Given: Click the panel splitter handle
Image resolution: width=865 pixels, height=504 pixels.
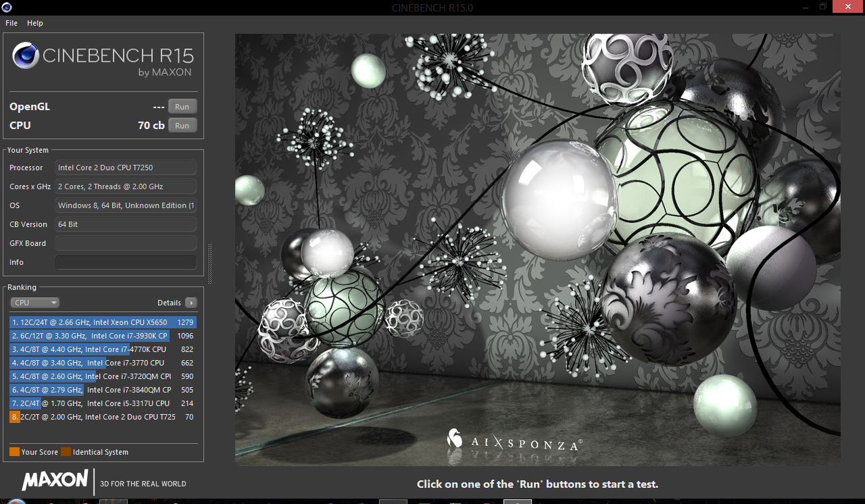Looking at the screenshot, I should click(x=209, y=263).
